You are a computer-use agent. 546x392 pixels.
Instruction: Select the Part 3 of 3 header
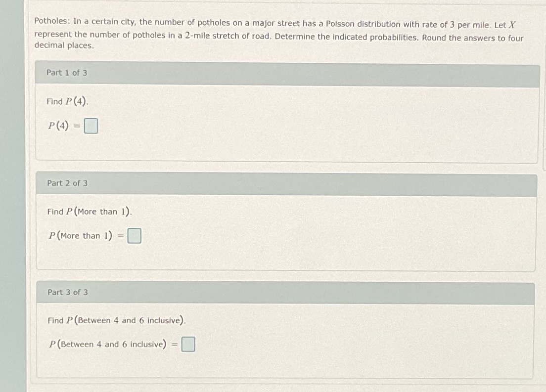pos(67,292)
